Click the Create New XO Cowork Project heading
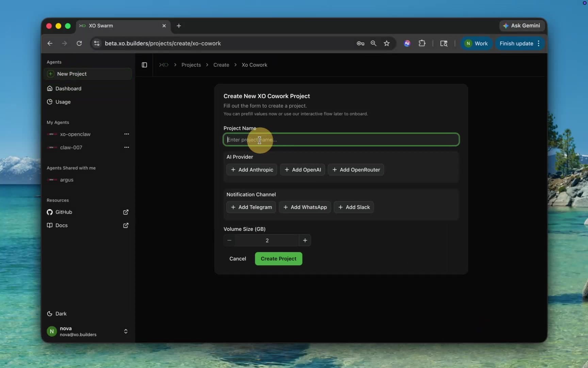This screenshot has height=368, width=588. [x=267, y=96]
